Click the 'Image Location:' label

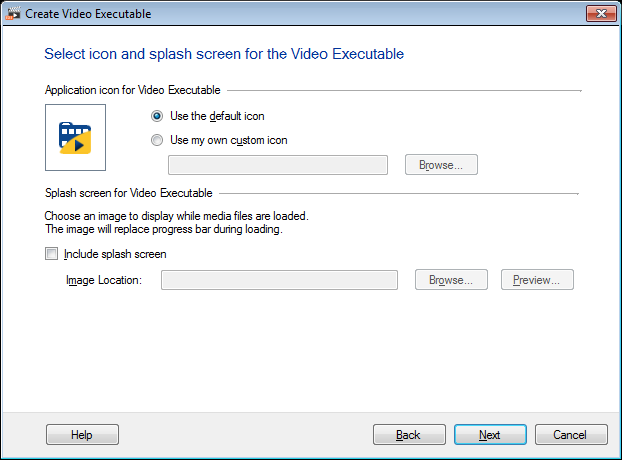tap(104, 280)
